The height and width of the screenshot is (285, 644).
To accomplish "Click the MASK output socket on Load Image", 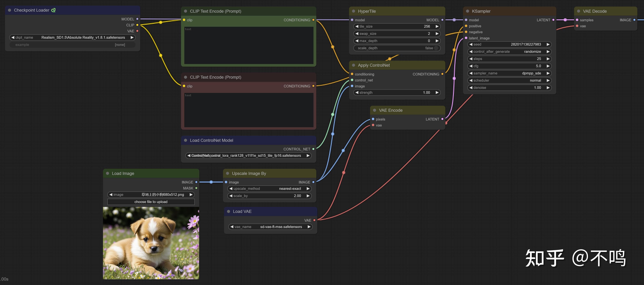I will tap(196, 188).
